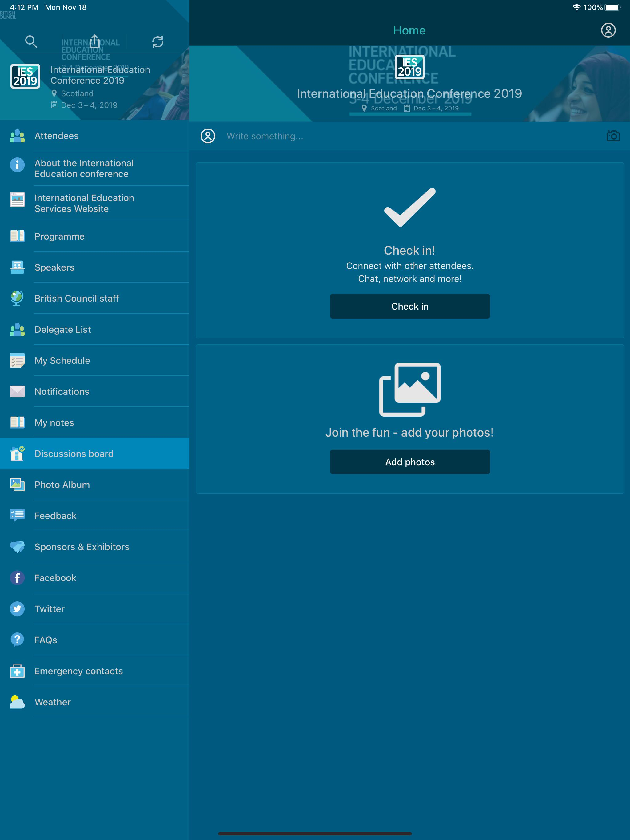Tap the Weather cloud icon
The height and width of the screenshot is (840, 630).
pos(17,702)
